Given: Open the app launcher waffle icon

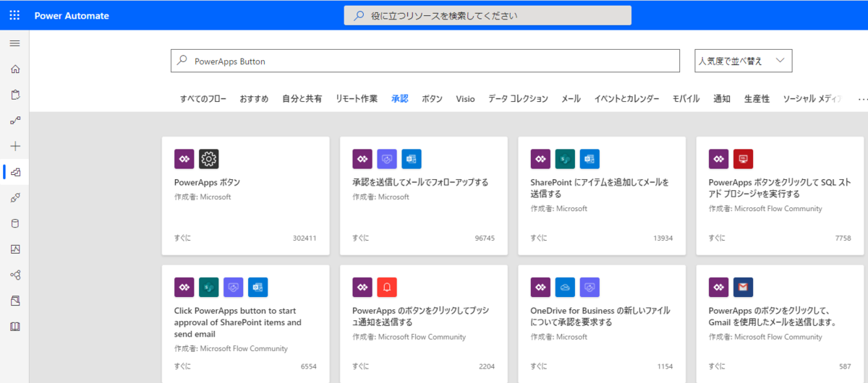Looking at the screenshot, I should tap(14, 15).
